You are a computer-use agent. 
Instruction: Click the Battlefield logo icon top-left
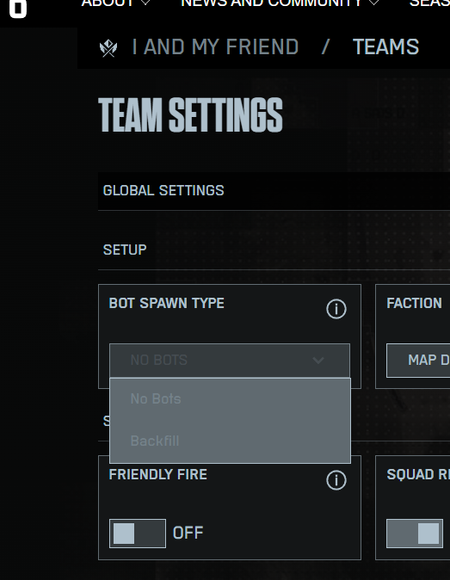18,8
